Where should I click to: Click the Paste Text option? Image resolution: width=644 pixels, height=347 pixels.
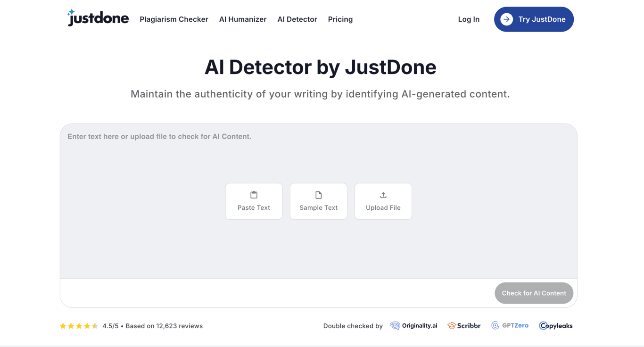[254, 201]
